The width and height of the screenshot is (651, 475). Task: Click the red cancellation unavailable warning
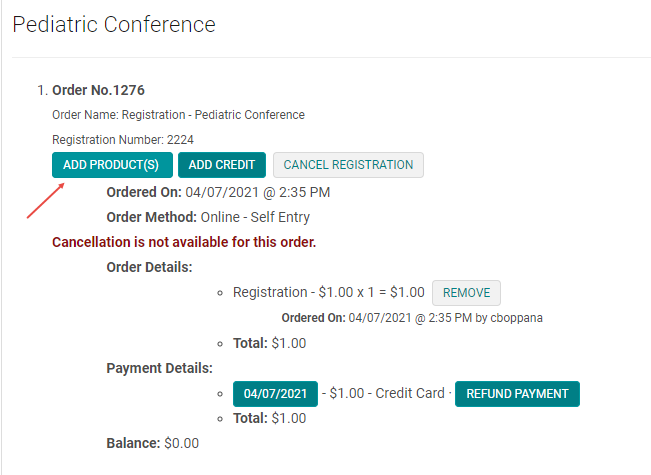click(184, 242)
